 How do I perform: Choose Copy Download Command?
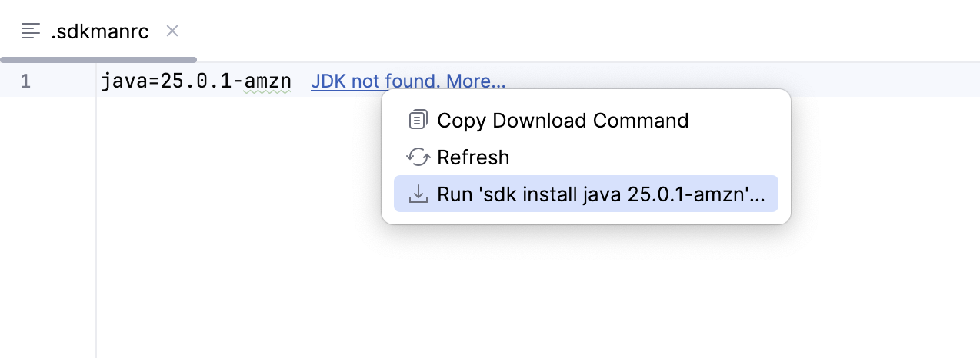click(585, 121)
